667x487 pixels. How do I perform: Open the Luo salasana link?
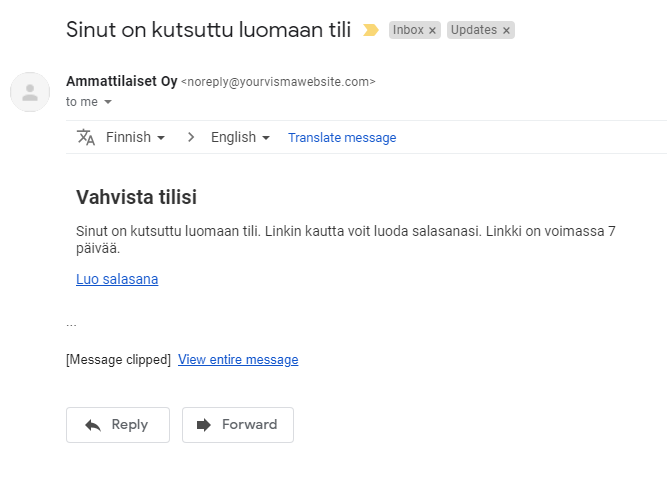tap(117, 279)
